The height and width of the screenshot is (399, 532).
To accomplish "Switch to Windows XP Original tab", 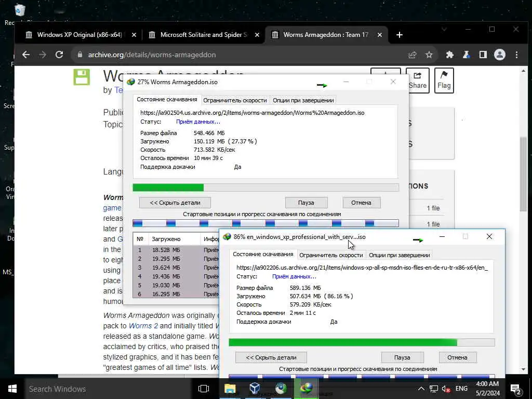I will [x=79, y=35].
